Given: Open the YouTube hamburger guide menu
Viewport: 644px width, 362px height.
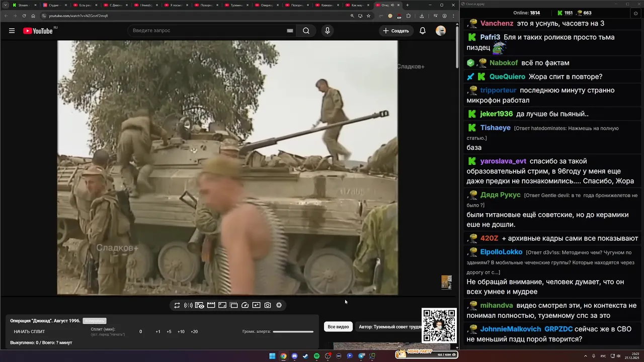Looking at the screenshot, I should tap(12, 31).
